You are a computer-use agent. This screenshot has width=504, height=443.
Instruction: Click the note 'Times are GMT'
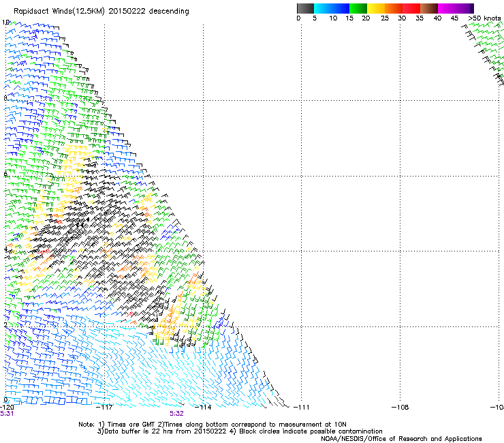coord(131,425)
